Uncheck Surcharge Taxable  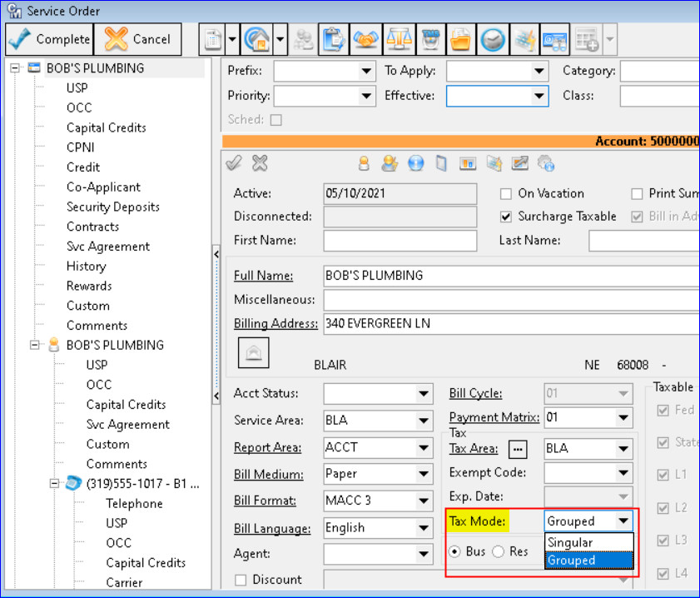(506, 216)
